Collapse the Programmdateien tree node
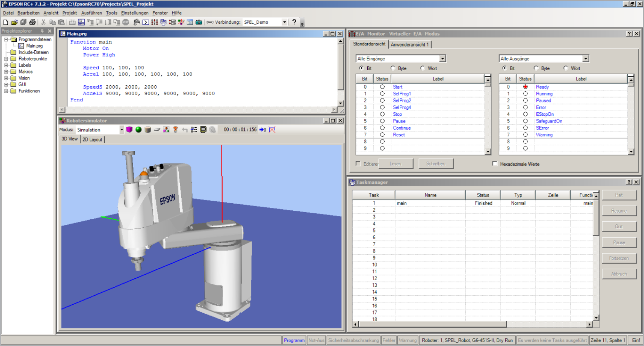This screenshot has height=346, width=644. tap(6, 40)
